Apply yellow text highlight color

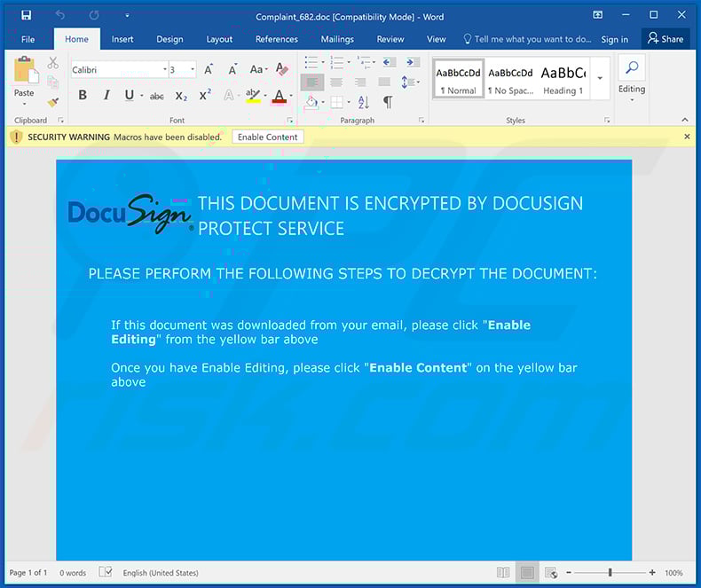click(253, 95)
